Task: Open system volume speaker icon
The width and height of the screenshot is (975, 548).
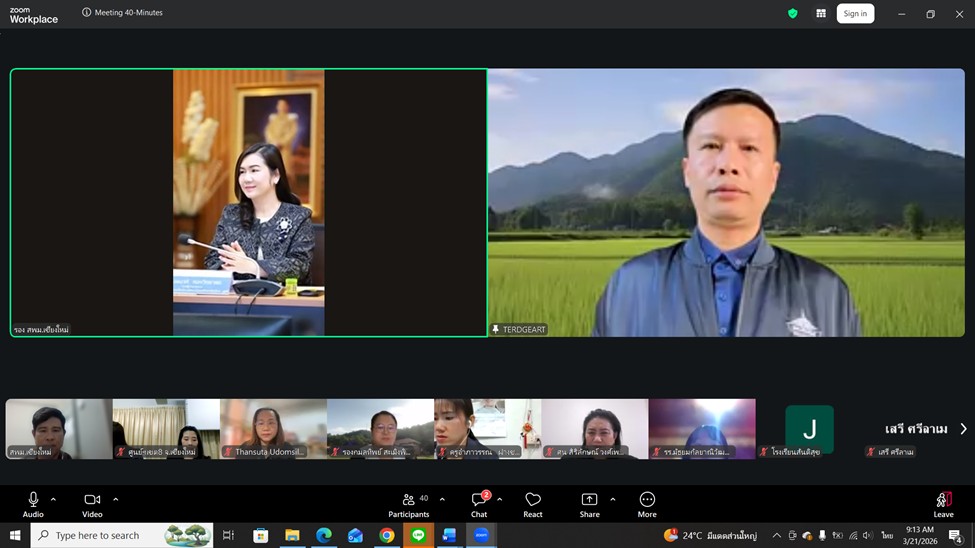Action: click(868, 535)
